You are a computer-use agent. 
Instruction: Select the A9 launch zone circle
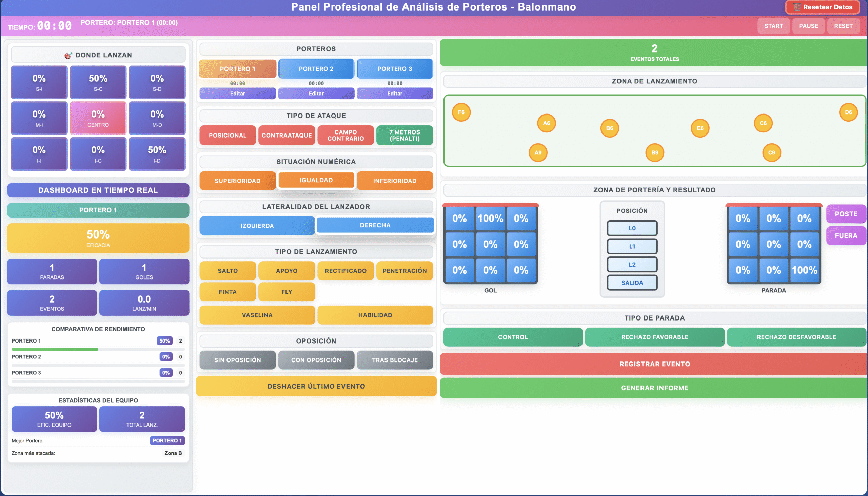(538, 152)
